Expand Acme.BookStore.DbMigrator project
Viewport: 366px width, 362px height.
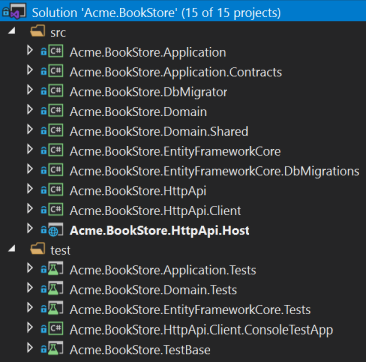30,90
